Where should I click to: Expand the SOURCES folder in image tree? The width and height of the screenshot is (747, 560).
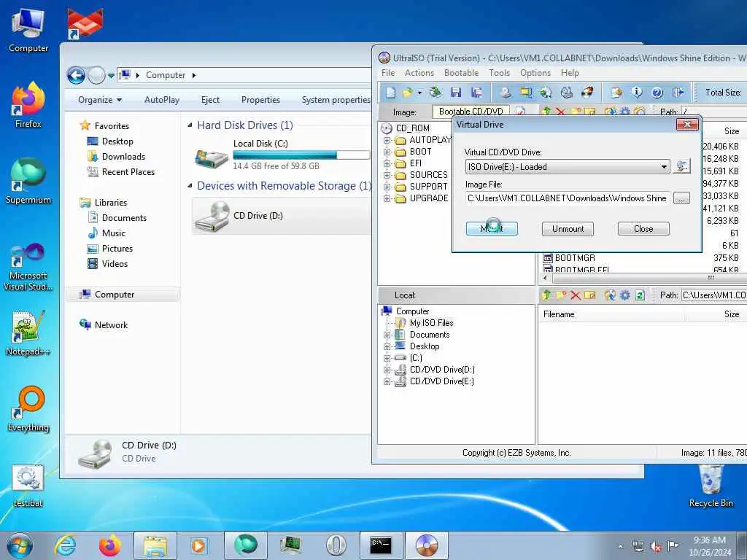387,175
